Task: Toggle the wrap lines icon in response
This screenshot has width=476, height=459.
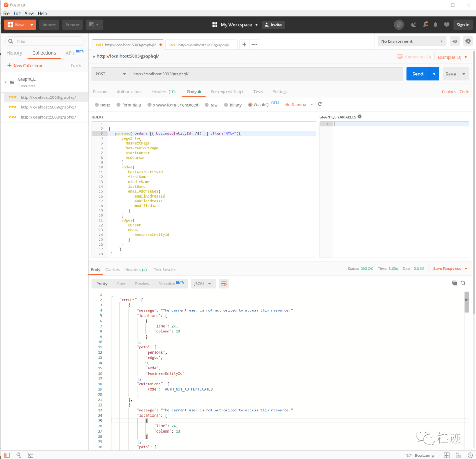Action: click(224, 284)
